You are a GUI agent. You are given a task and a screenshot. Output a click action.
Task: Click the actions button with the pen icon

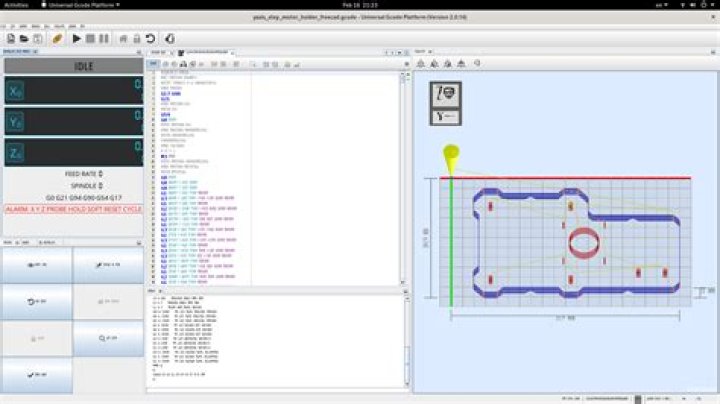(108, 265)
